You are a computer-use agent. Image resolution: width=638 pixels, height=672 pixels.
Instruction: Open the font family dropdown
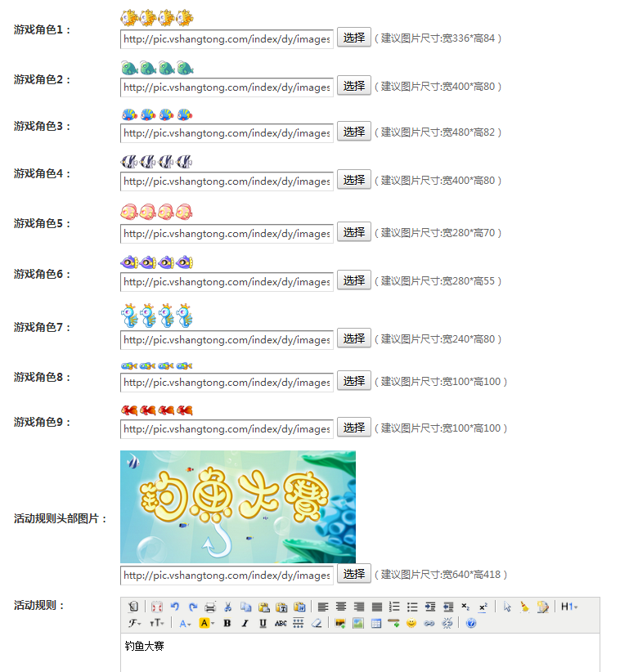point(135,623)
